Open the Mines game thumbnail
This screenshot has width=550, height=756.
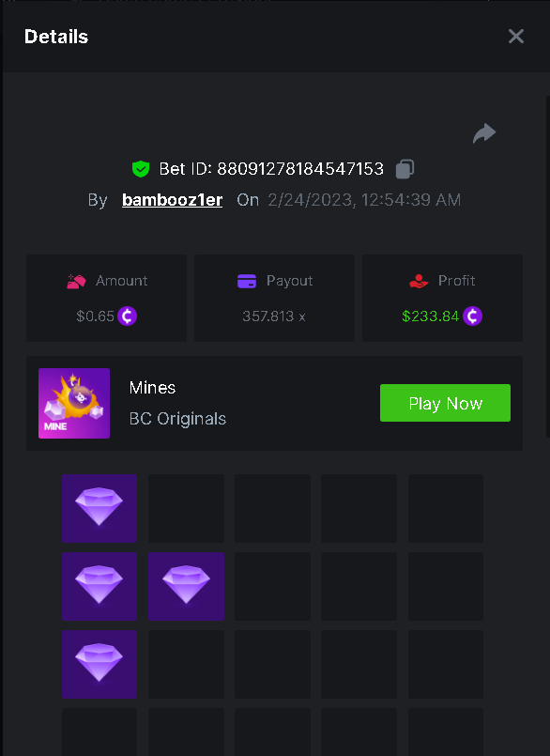pyautogui.click(x=74, y=403)
